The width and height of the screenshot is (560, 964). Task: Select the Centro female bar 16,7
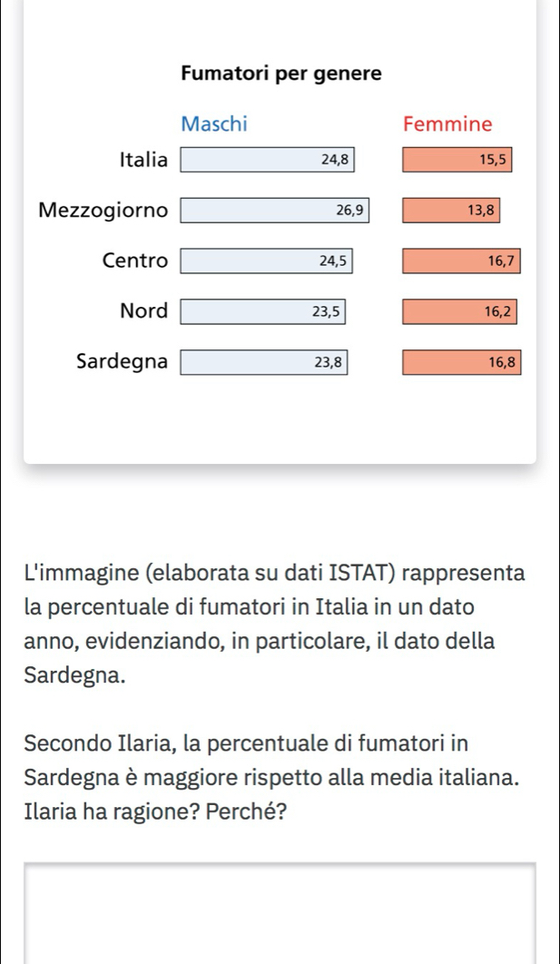[461, 261]
